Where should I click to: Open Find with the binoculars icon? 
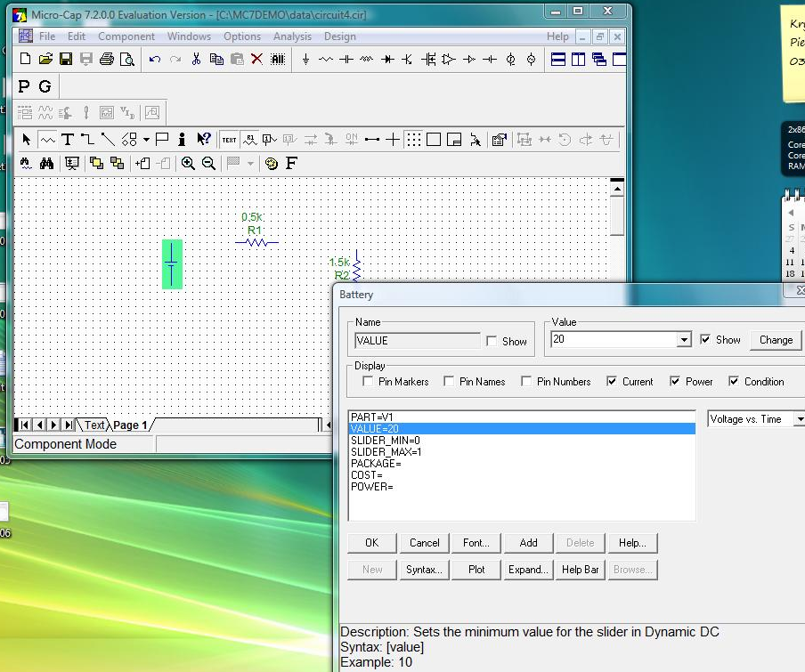[46, 164]
